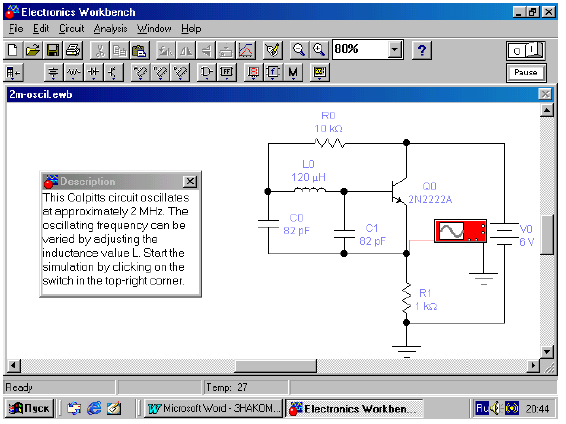Open the Help menu
This screenshot has width=566, height=424.
pos(191,29)
